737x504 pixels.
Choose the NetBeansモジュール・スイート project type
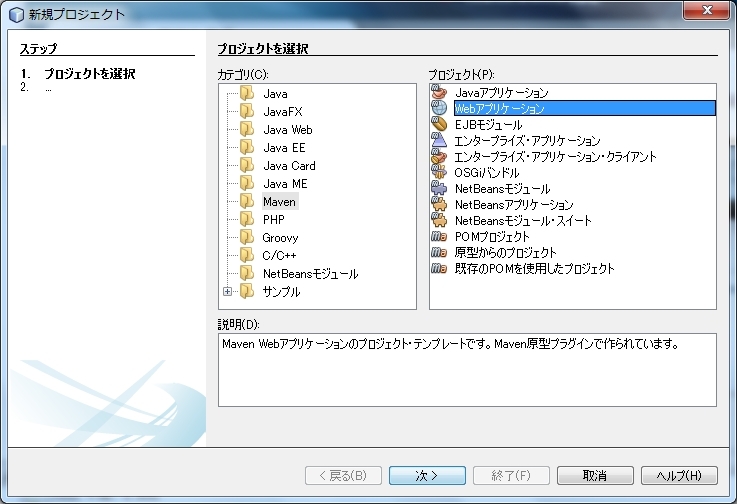[x=523, y=220]
